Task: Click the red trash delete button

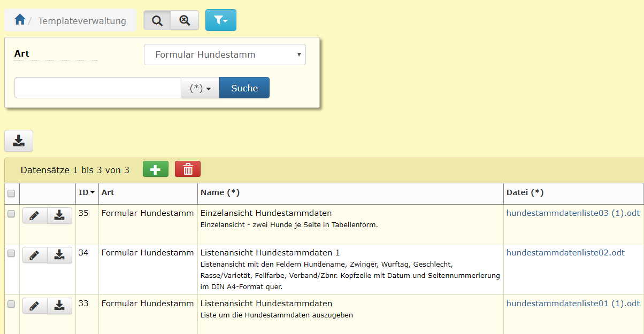Action: click(188, 169)
